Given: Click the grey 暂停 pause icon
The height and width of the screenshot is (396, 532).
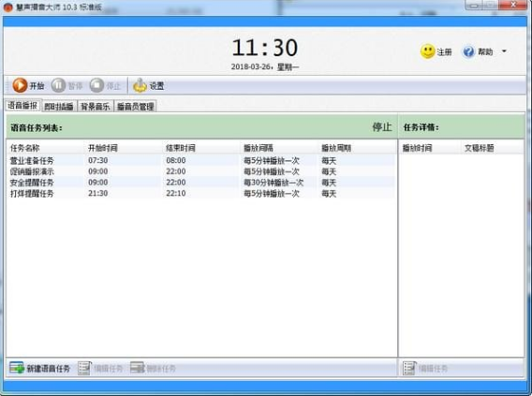Looking at the screenshot, I should point(58,85).
